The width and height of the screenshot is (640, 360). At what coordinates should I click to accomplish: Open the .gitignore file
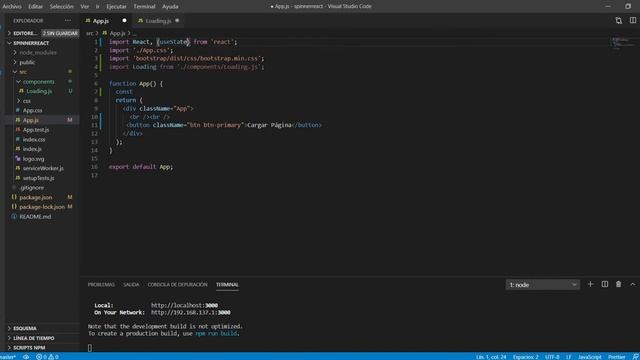32,188
